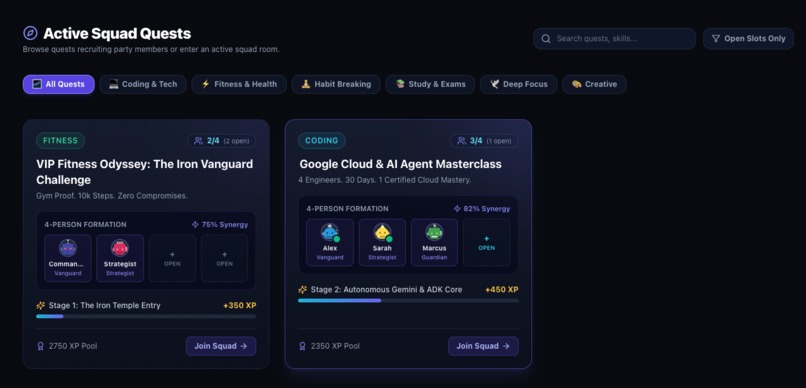
Task: Open the VIP Fitness Odyssey quest title
Action: point(144,172)
